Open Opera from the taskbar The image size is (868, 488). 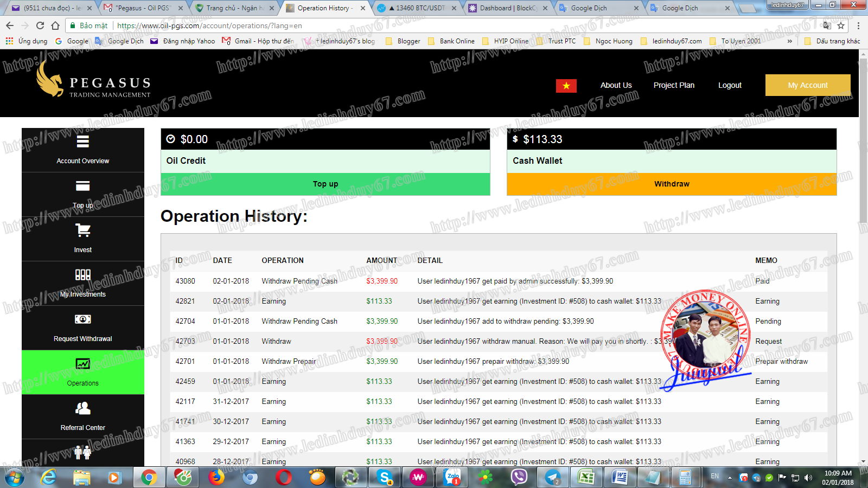pyautogui.click(x=283, y=477)
